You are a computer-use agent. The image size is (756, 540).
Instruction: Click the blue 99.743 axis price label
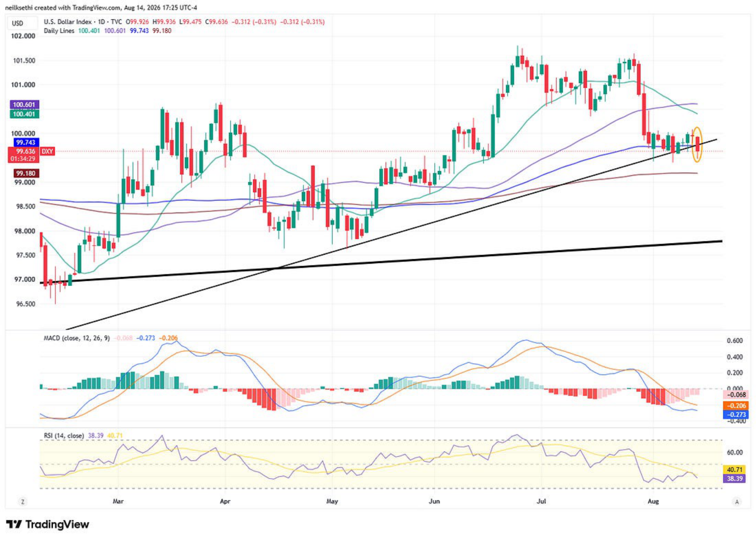(26, 142)
